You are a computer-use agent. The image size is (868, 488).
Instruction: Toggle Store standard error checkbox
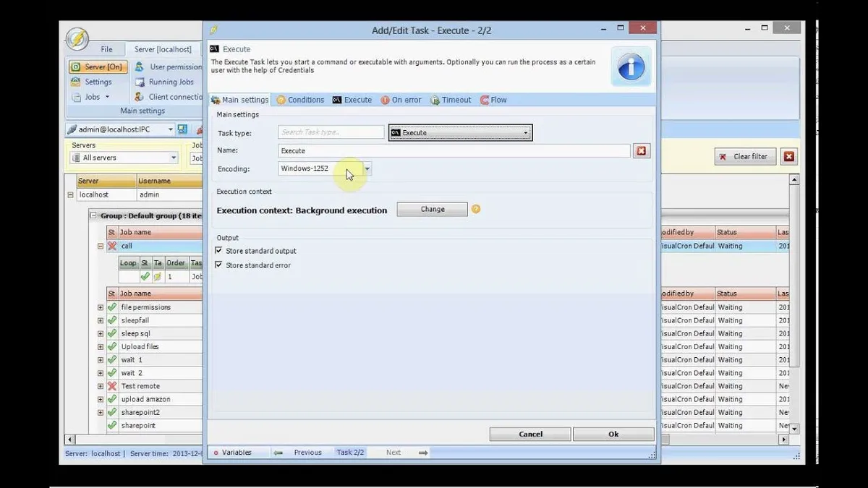[219, 265]
